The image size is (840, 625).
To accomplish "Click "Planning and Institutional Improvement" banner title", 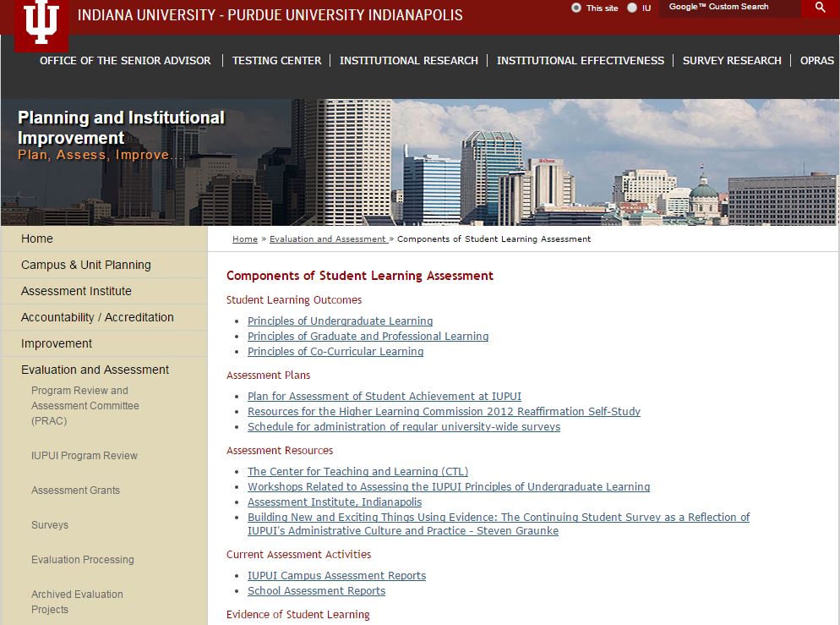I will click(x=121, y=128).
